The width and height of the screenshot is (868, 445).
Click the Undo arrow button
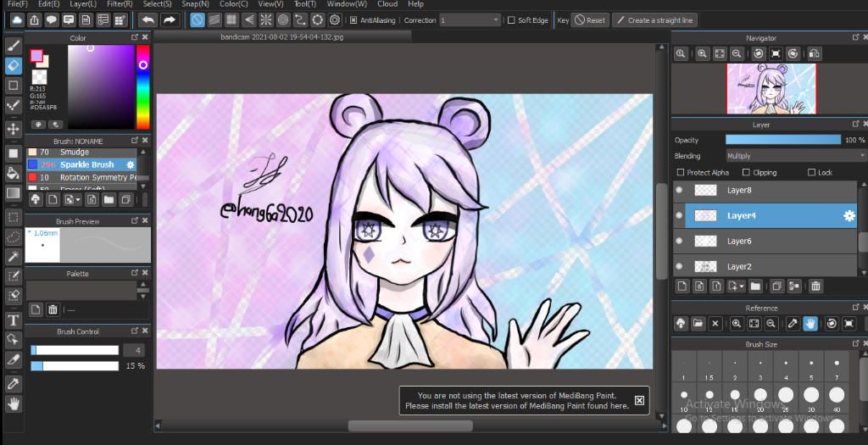(x=147, y=20)
